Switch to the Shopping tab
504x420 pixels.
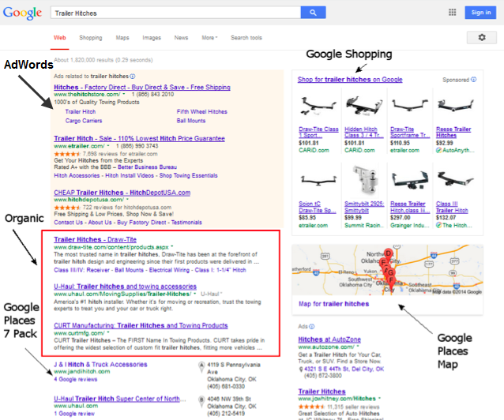(91, 38)
